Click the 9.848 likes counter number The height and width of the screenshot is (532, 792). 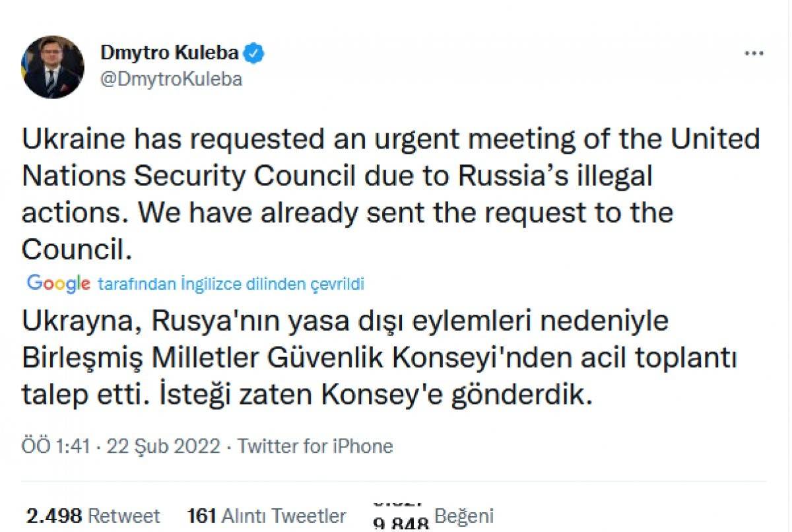401,523
